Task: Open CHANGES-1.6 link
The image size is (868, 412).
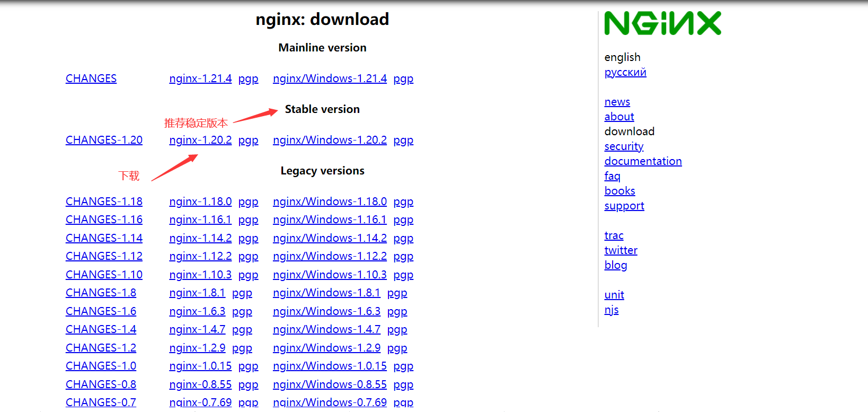Action: pos(101,311)
